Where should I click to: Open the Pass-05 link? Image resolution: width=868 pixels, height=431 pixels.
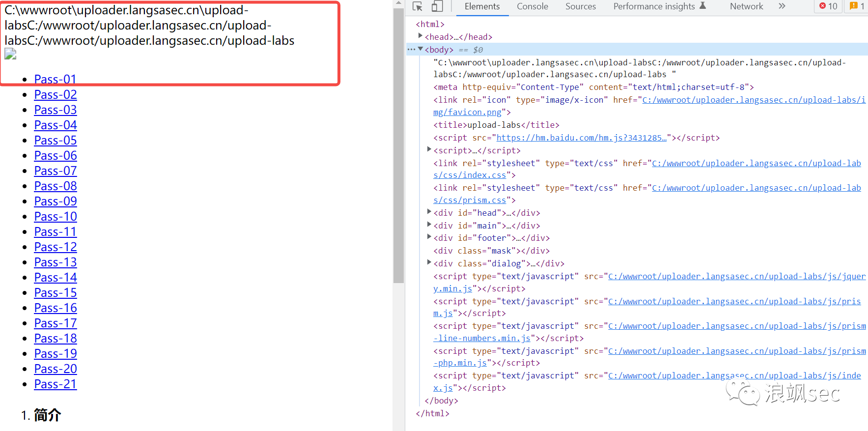coord(56,140)
